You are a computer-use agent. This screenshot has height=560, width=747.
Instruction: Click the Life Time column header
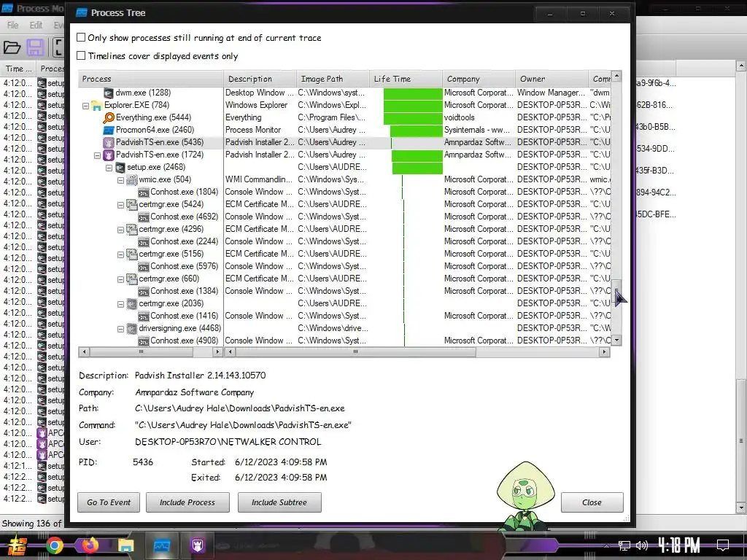(406, 79)
